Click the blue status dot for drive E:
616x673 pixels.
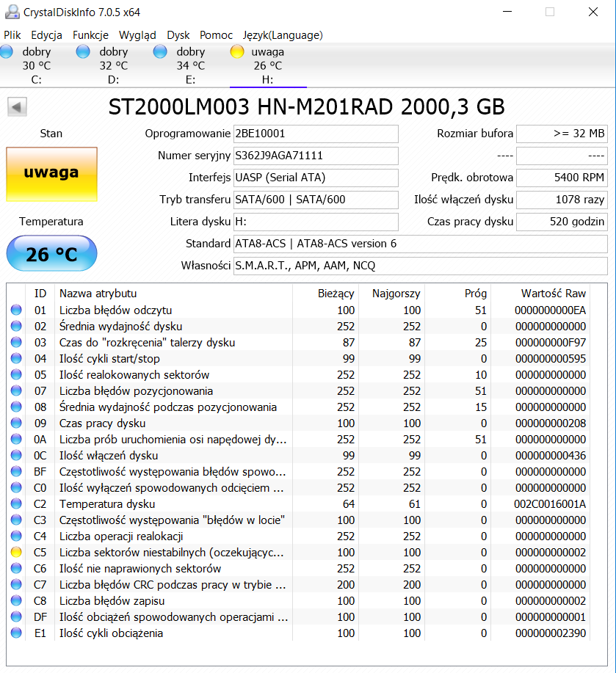pos(160,52)
